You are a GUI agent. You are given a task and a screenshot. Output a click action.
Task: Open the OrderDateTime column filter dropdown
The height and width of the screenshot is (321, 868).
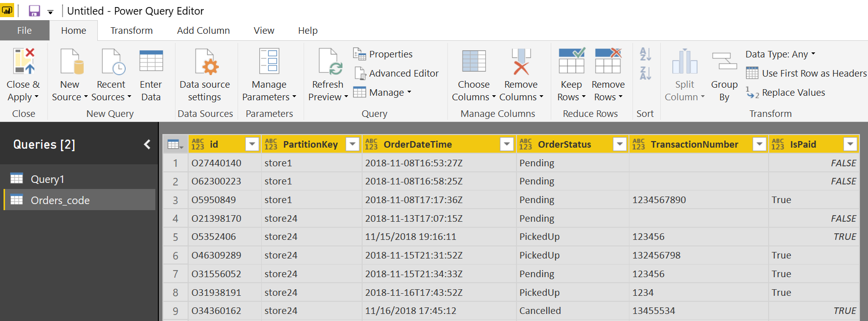point(507,144)
